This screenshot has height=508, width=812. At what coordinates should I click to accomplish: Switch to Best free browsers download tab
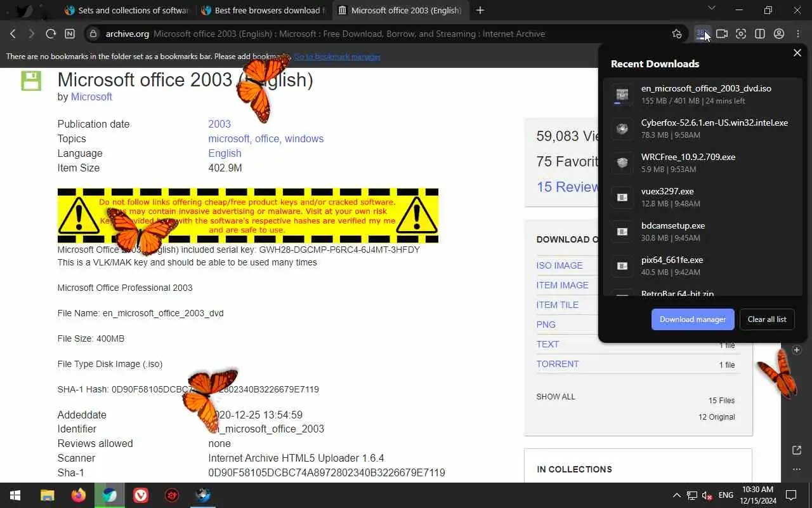tap(263, 10)
